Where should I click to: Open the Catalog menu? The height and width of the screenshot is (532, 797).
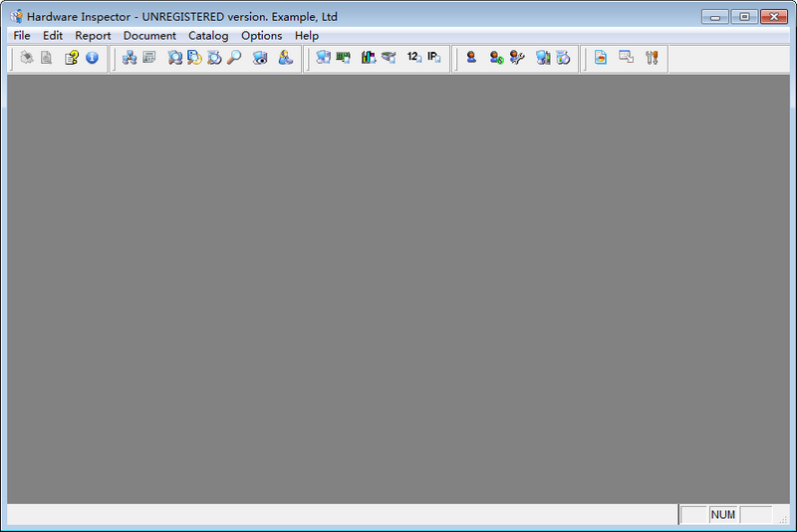[x=208, y=36]
